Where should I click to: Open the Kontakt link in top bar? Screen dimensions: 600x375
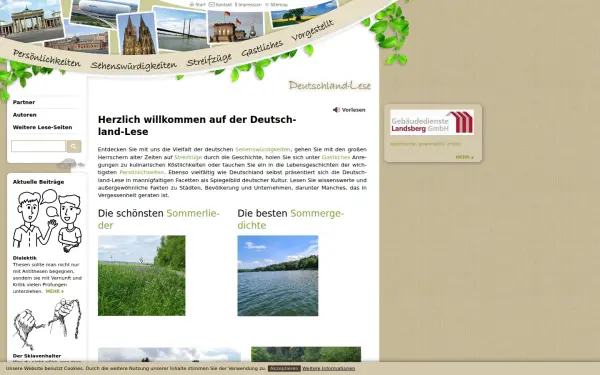[x=220, y=5]
